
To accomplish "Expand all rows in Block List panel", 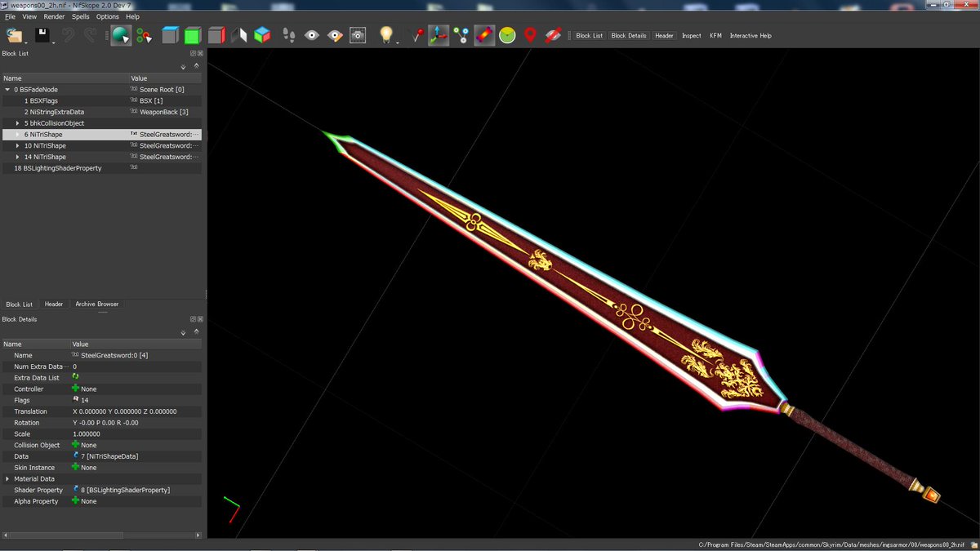I will click(x=183, y=69).
